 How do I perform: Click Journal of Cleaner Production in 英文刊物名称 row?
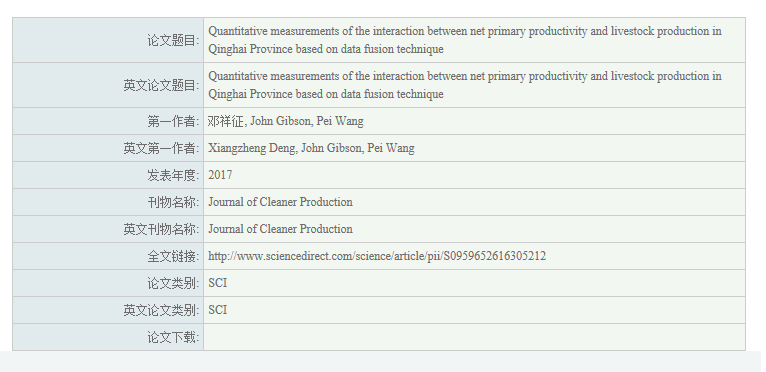coord(280,229)
